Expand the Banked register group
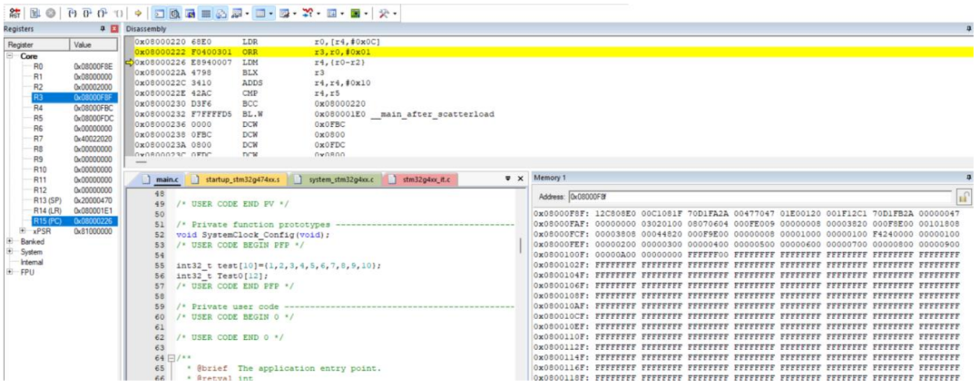980x388 pixels. tap(10, 241)
